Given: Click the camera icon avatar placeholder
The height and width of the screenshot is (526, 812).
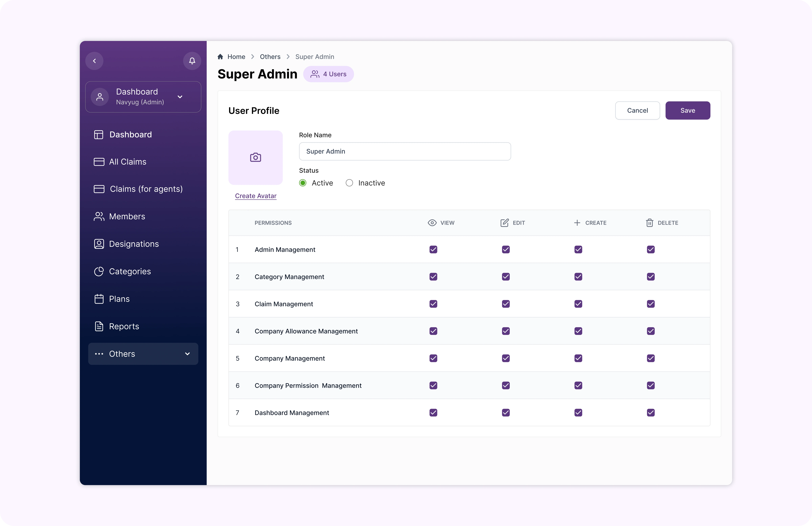Looking at the screenshot, I should 256,157.
